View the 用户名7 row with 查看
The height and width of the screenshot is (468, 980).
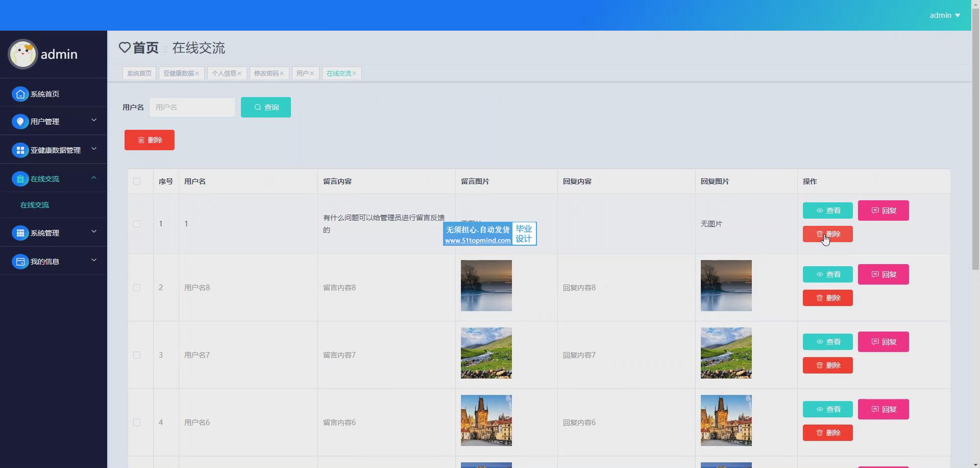tap(828, 342)
